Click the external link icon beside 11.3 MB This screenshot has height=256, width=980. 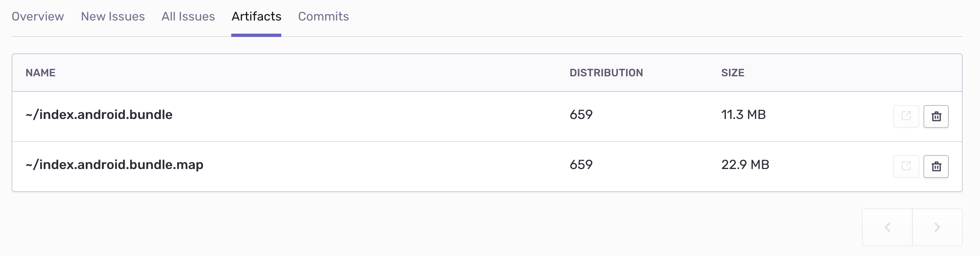point(906,116)
